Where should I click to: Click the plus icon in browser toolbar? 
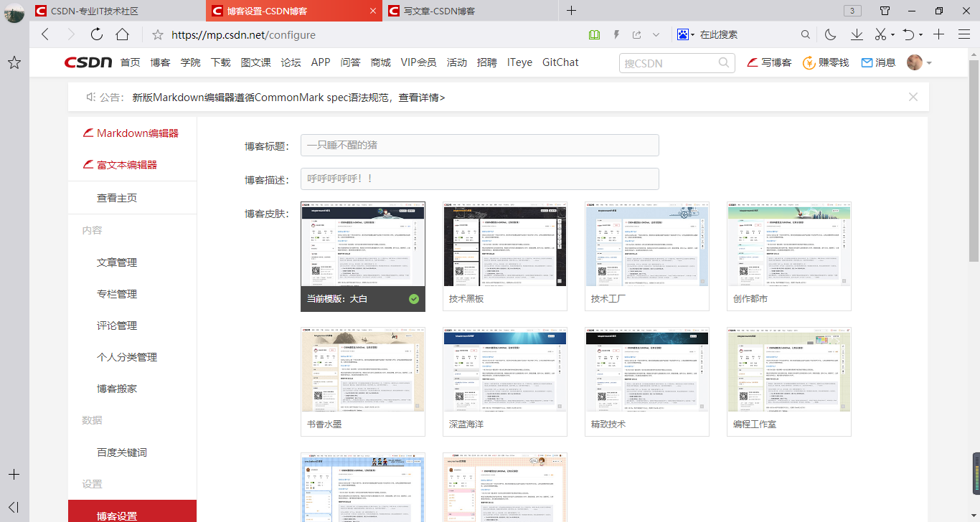coord(939,34)
